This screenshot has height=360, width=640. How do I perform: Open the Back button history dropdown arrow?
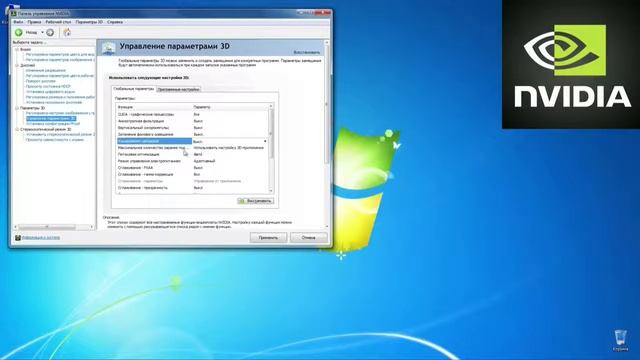coord(42,32)
